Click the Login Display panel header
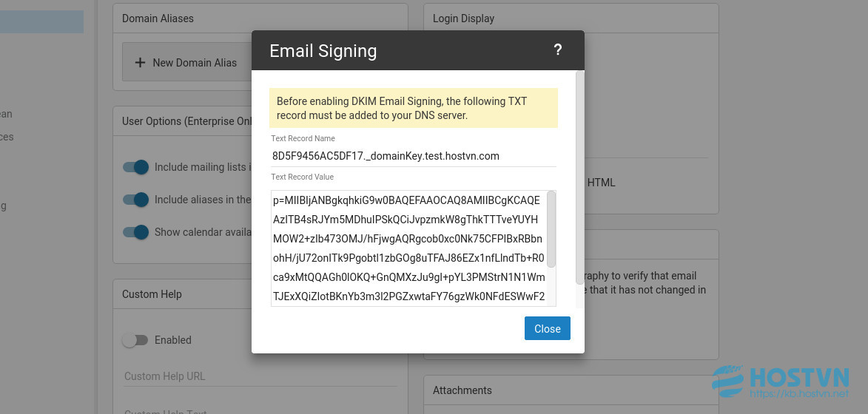Screen dimensions: 868x414 571,18
